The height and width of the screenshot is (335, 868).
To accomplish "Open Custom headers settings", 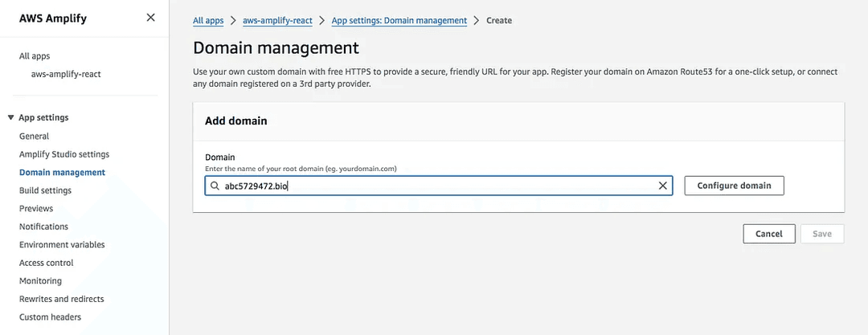I will point(51,317).
